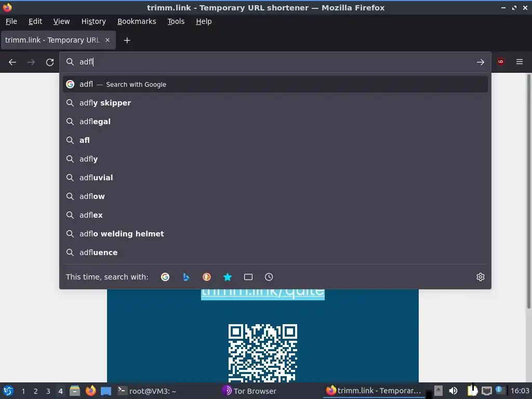This screenshot has width=532, height=399.
Task: Open the History menu
Action: tap(94, 21)
